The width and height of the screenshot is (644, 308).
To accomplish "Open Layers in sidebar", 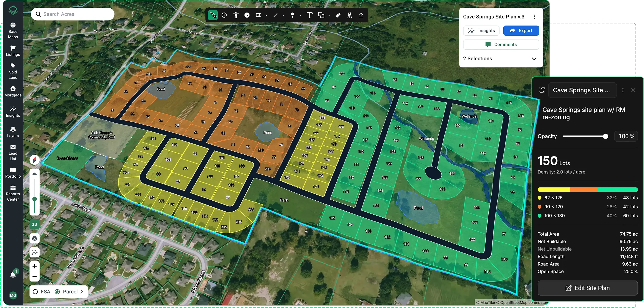I will point(13,132).
